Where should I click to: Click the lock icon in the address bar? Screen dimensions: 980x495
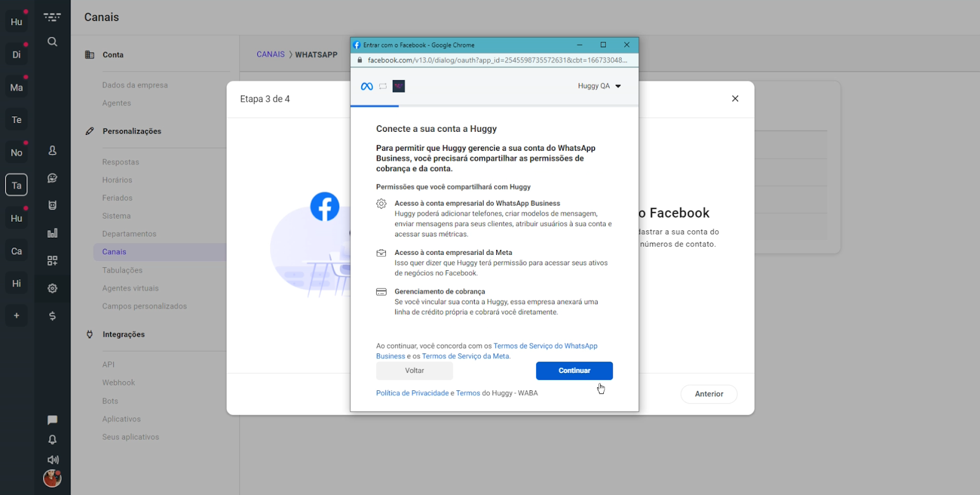360,60
